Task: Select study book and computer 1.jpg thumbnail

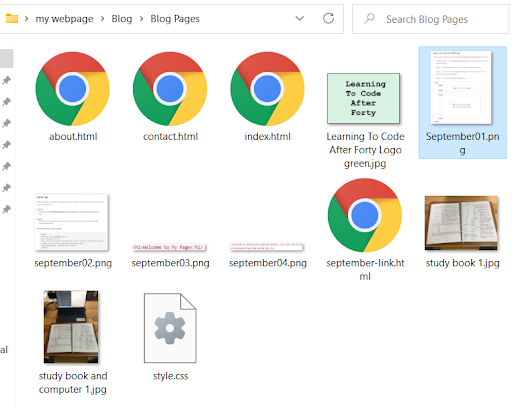Action: [71, 327]
